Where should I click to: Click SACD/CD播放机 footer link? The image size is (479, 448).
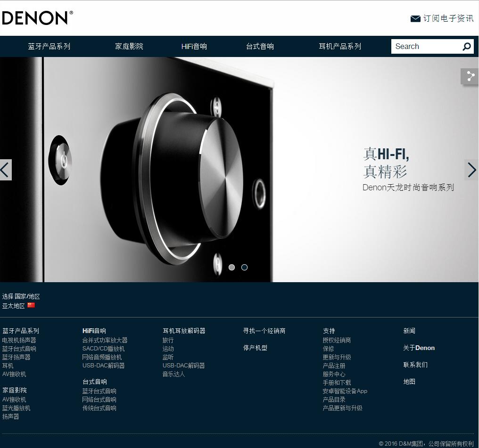pos(103,349)
